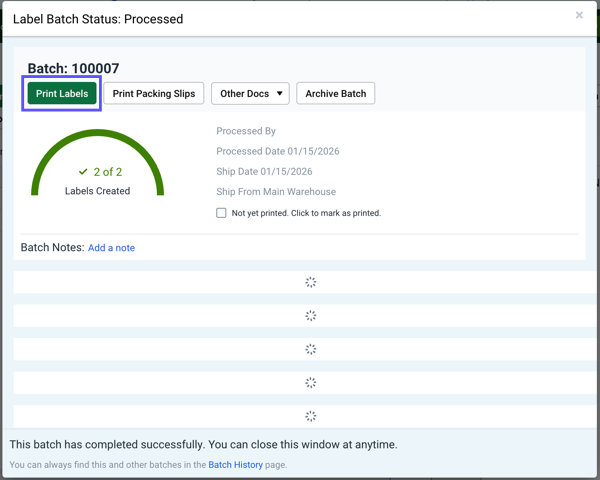
Task: Open Print Packing Slips
Action: 153,93
